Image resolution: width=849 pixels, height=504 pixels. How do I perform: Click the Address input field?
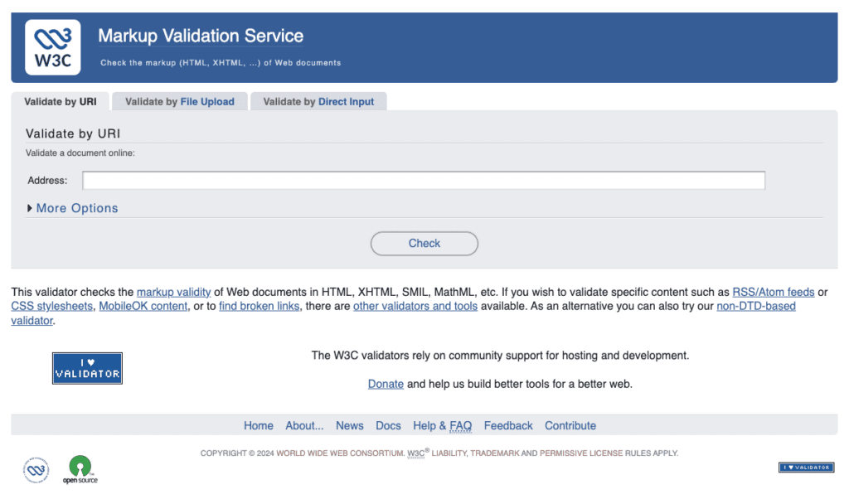(x=424, y=180)
